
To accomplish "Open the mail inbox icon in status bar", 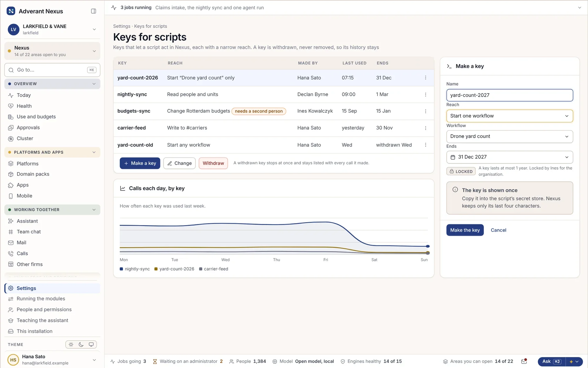I will 524,361.
